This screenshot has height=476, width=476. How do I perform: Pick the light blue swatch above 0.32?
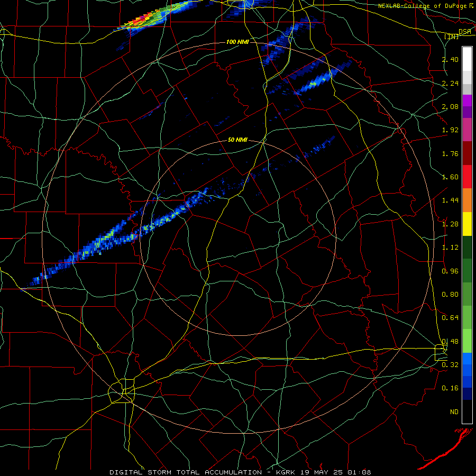pyautogui.click(x=467, y=359)
